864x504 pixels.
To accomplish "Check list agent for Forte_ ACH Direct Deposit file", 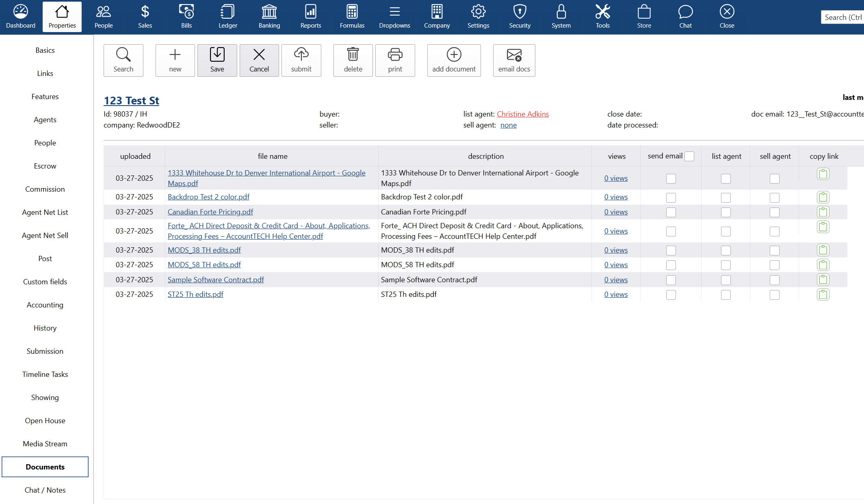I will pos(726,231).
